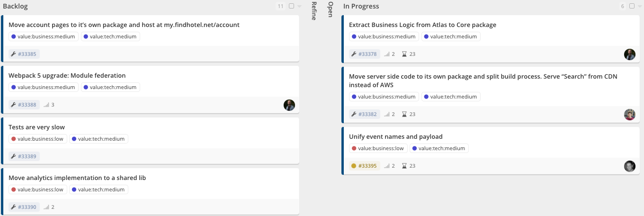Click the assignee avatar on Unify event names card
Viewport: 644px width, 216px height.
point(629,166)
